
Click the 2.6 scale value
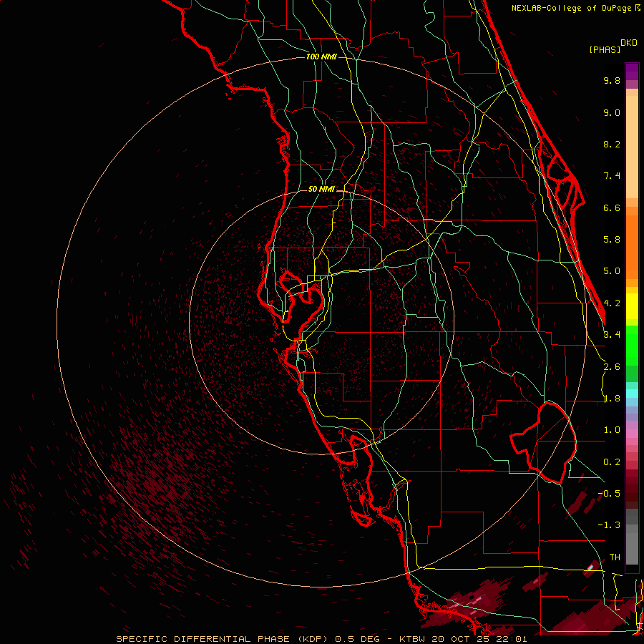coord(612,367)
